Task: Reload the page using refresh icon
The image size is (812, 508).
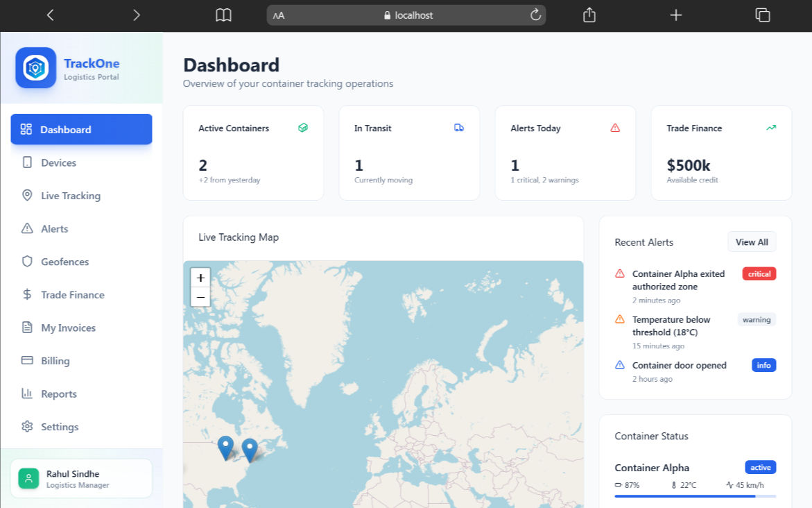Action: pyautogui.click(x=535, y=15)
